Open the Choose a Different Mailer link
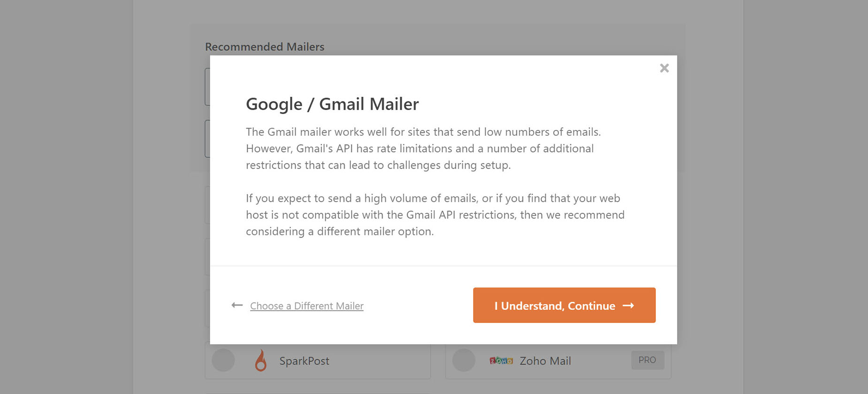 pyautogui.click(x=306, y=306)
